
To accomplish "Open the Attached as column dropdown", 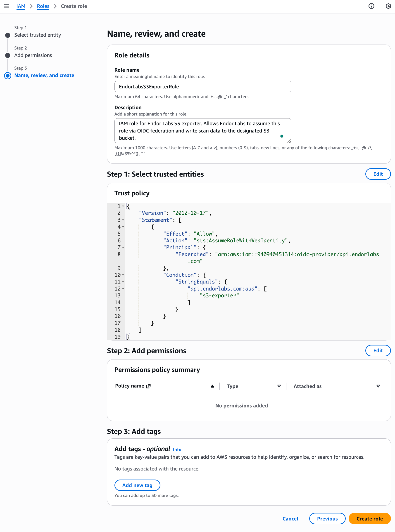I will tap(378, 386).
